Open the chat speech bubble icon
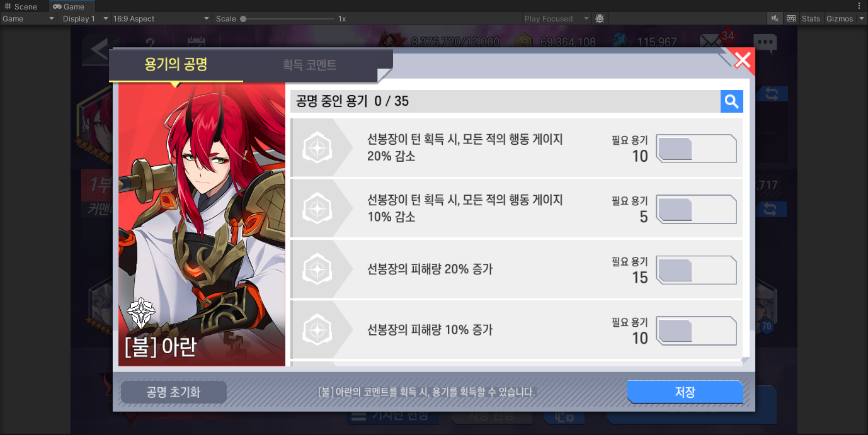Image resolution: width=868 pixels, height=435 pixels. (x=765, y=43)
